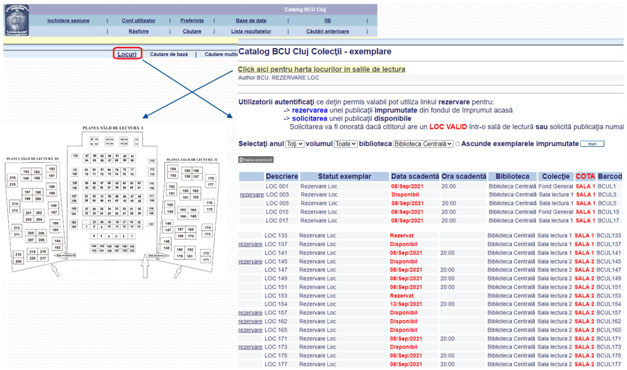This screenshot has width=627, height=370.
Task: Click the Colectie column header
Action: [x=556, y=176]
